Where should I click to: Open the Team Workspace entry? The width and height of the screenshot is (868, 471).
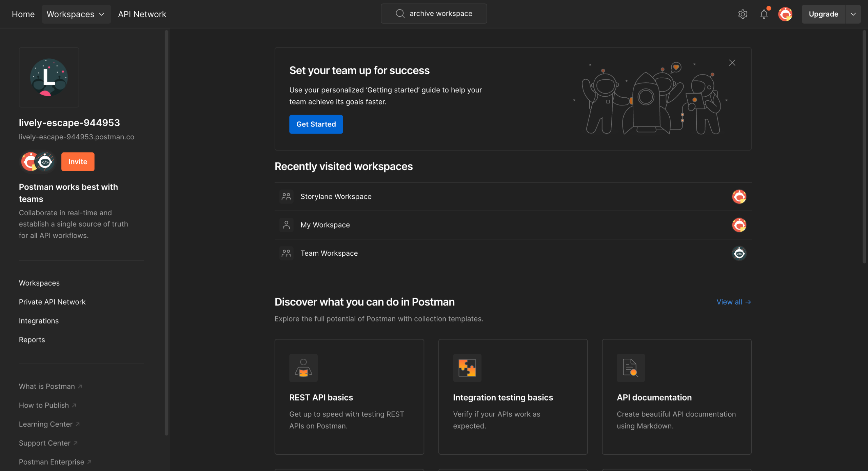(x=329, y=253)
